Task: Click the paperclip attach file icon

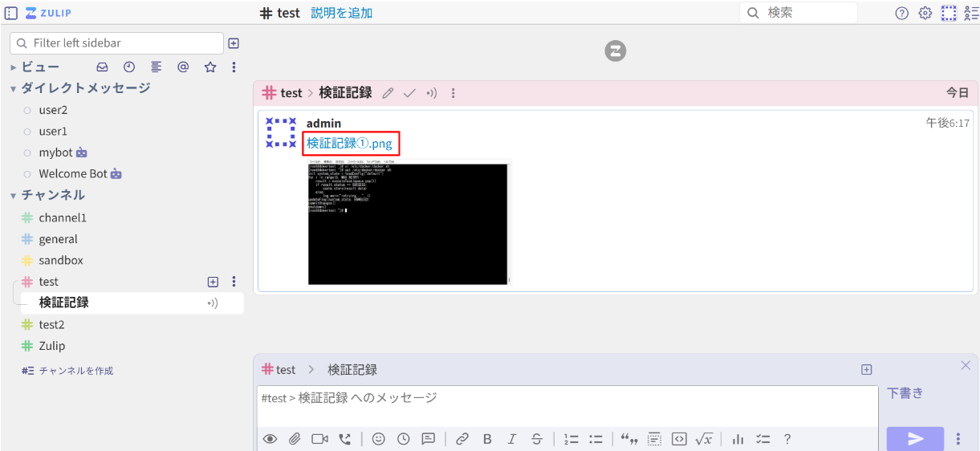Action: coord(295,439)
